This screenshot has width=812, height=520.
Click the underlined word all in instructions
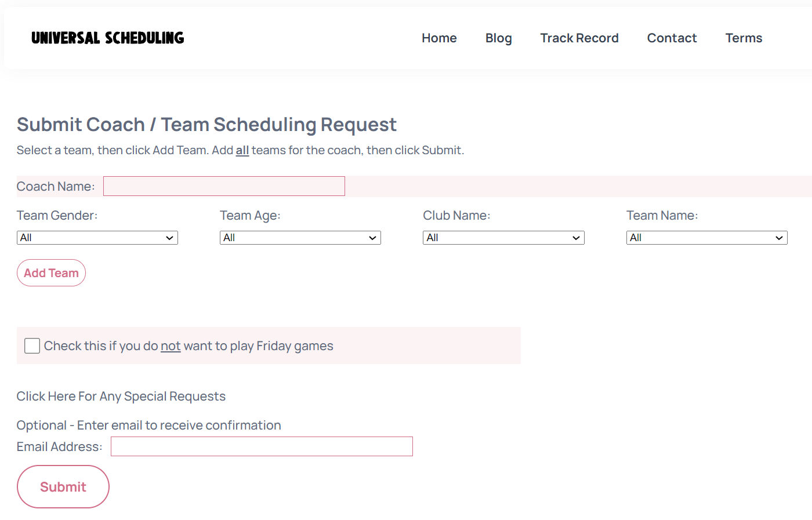[x=242, y=150]
